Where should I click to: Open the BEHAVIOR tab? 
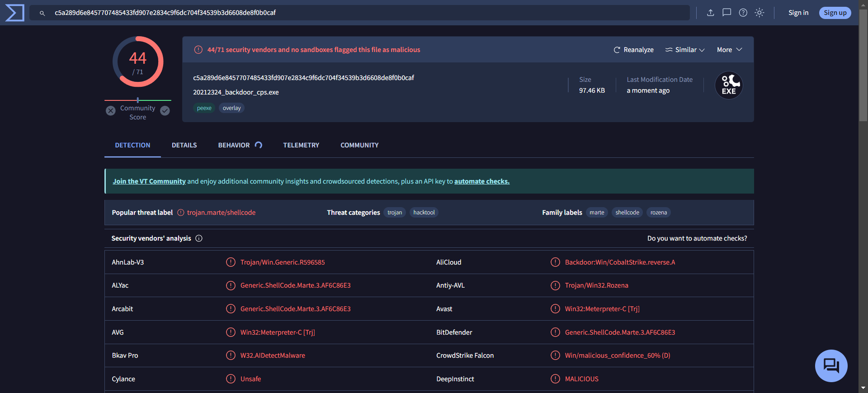click(240, 145)
